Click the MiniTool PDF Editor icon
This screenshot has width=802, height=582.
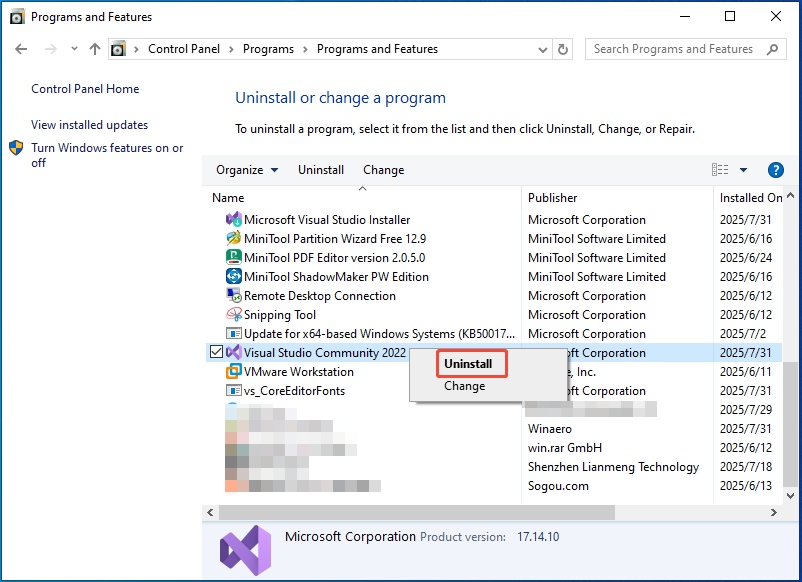(234, 258)
